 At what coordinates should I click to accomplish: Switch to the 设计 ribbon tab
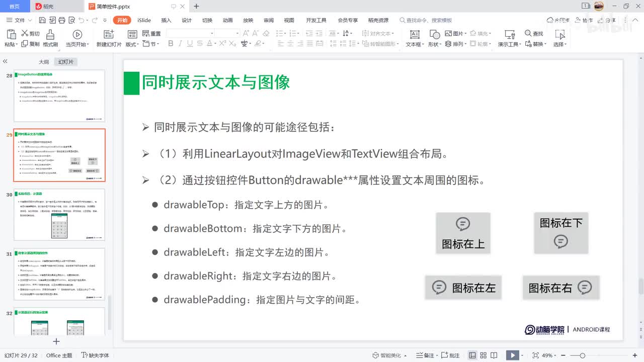pyautogui.click(x=187, y=20)
